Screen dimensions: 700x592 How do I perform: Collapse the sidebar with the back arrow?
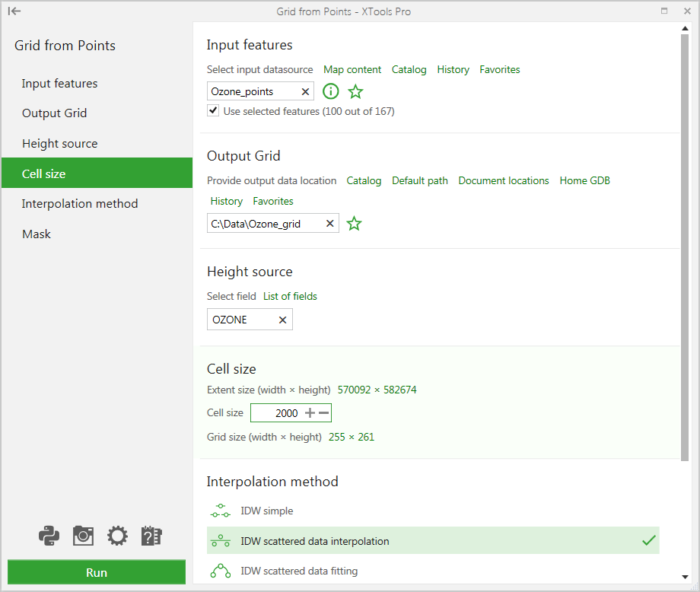[x=14, y=11]
